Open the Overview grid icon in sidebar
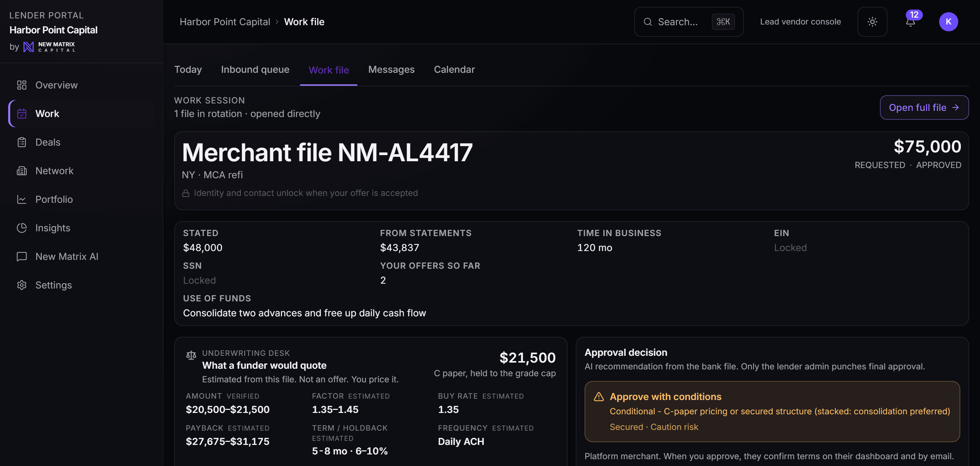 (22, 85)
